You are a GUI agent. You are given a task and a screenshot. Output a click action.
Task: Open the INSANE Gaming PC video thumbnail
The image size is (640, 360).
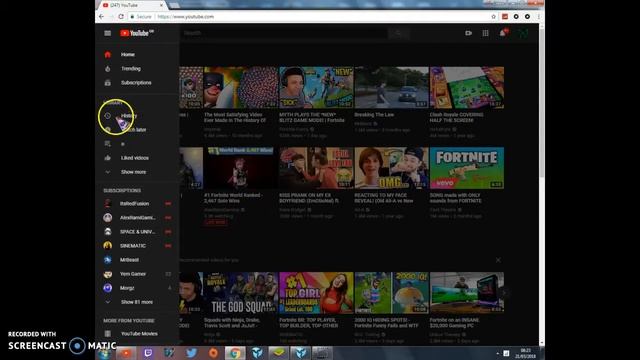coord(467,293)
